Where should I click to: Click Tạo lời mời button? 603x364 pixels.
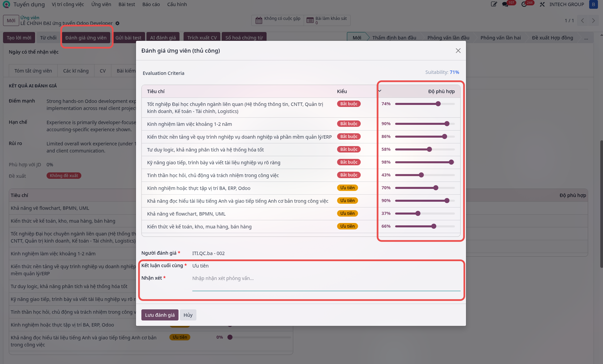point(19,38)
